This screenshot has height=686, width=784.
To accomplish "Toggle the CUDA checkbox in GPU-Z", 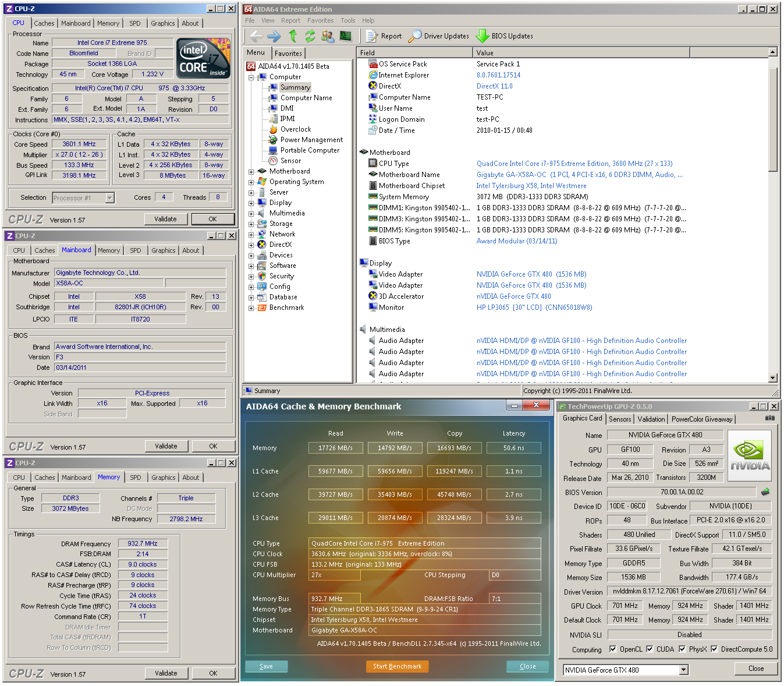I will [650, 649].
